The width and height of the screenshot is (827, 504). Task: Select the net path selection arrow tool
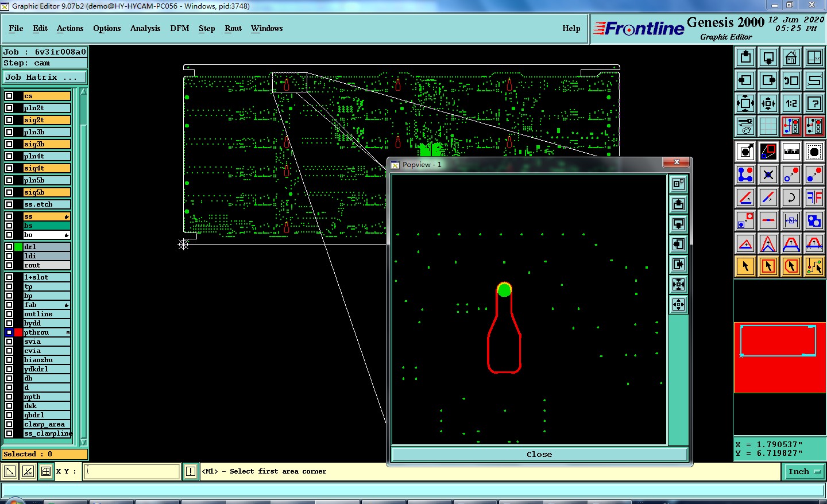pos(814,266)
